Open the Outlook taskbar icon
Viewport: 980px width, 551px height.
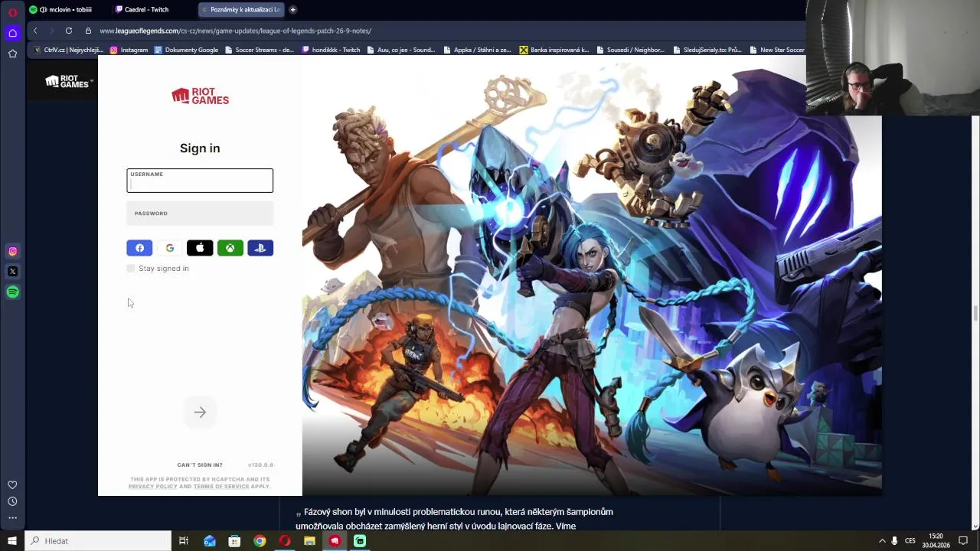pyautogui.click(x=210, y=541)
